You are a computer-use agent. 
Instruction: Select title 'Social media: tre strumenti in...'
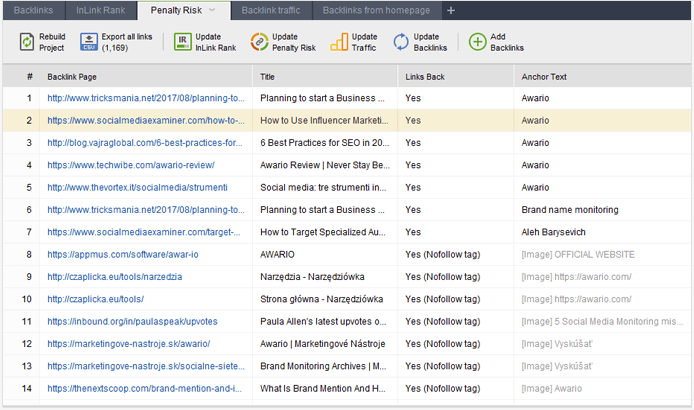pos(323,187)
